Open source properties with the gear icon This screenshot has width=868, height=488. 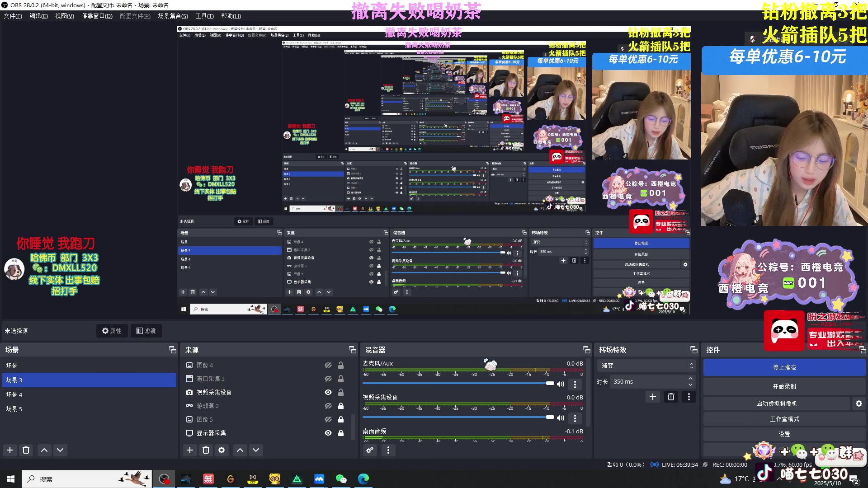222,450
